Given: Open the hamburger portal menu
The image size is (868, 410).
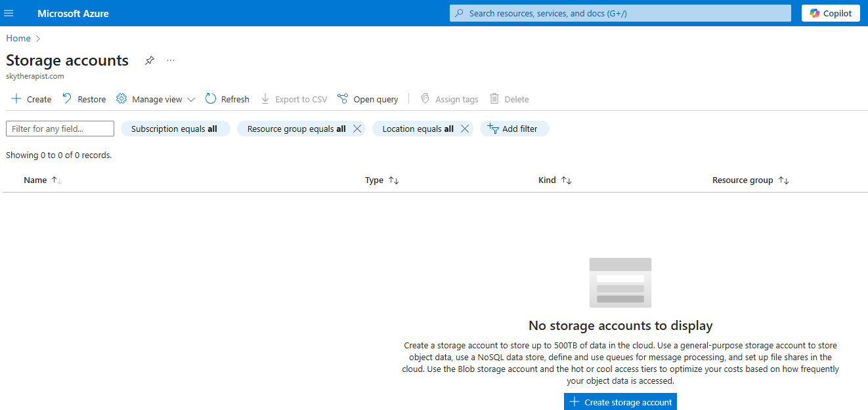Looking at the screenshot, I should click(9, 13).
